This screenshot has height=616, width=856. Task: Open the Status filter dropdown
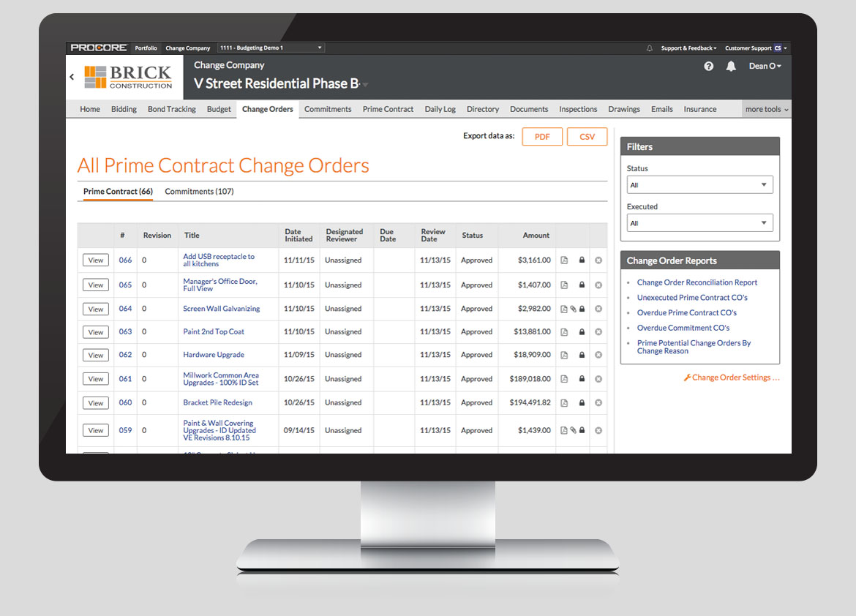699,184
